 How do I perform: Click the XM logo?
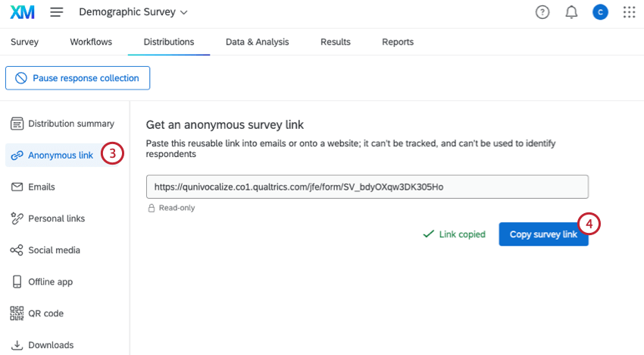point(22,13)
